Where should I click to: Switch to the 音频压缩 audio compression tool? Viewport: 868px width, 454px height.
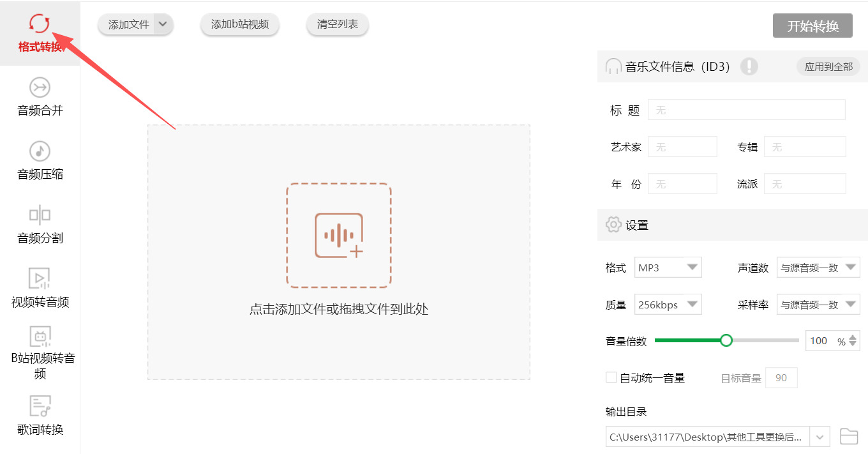[x=40, y=161]
